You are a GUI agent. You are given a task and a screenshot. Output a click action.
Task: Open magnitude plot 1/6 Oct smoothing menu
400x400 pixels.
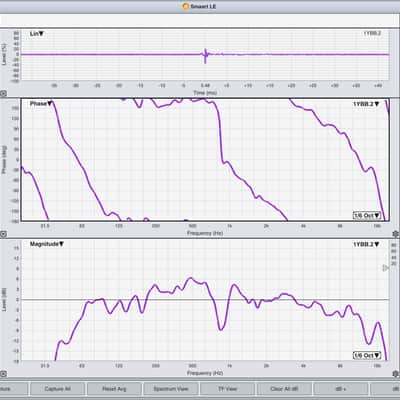(x=367, y=355)
